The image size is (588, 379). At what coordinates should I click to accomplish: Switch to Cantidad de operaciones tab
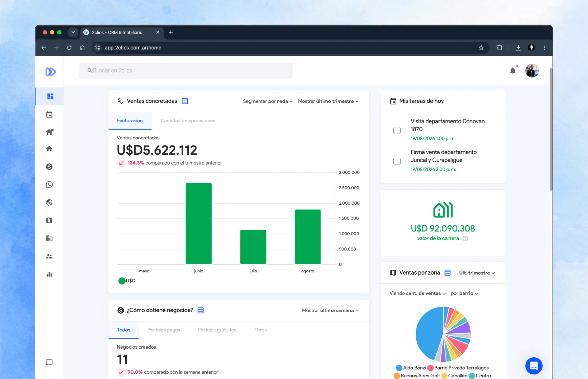coord(188,121)
